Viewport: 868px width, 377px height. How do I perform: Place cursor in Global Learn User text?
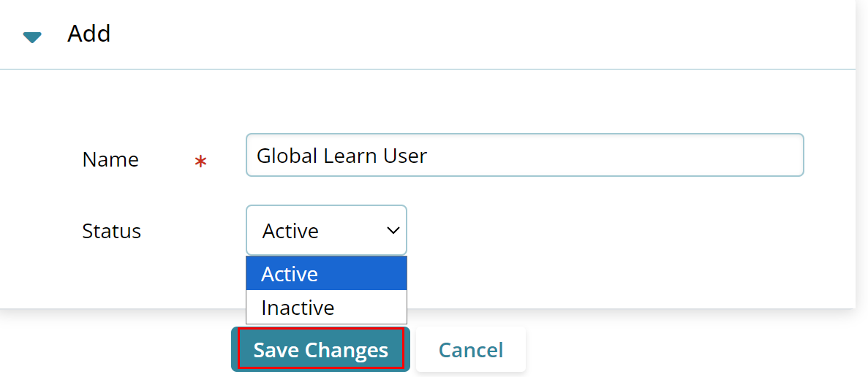pos(342,156)
